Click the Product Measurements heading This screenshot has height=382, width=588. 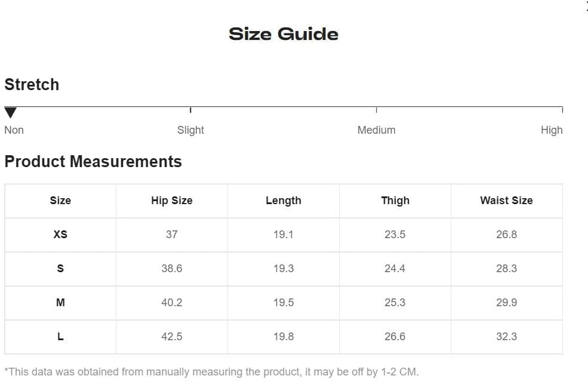[x=93, y=162]
